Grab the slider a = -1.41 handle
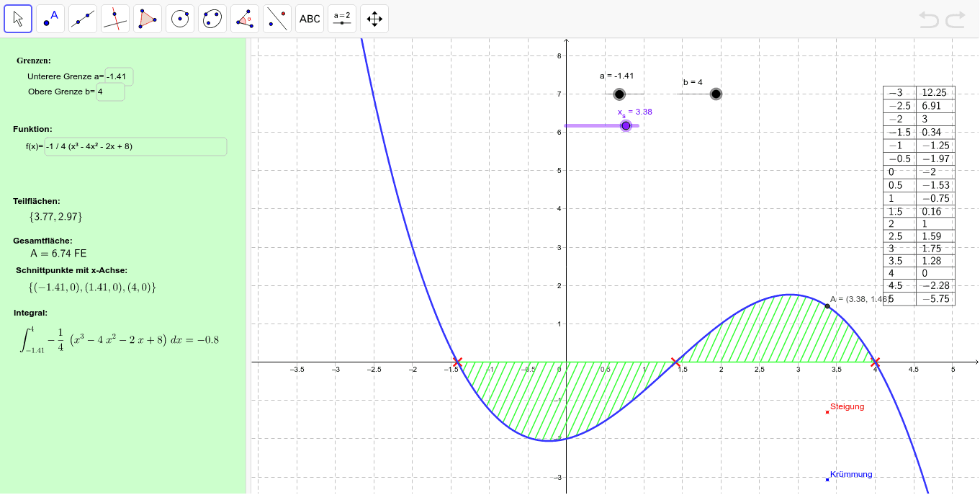980x495 pixels. click(x=619, y=94)
